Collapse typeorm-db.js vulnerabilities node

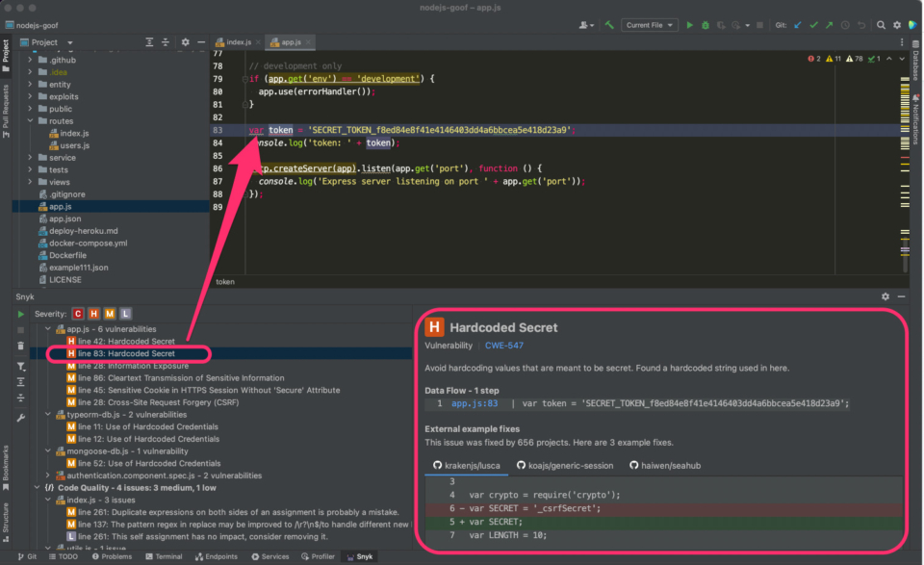(x=48, y=414)
